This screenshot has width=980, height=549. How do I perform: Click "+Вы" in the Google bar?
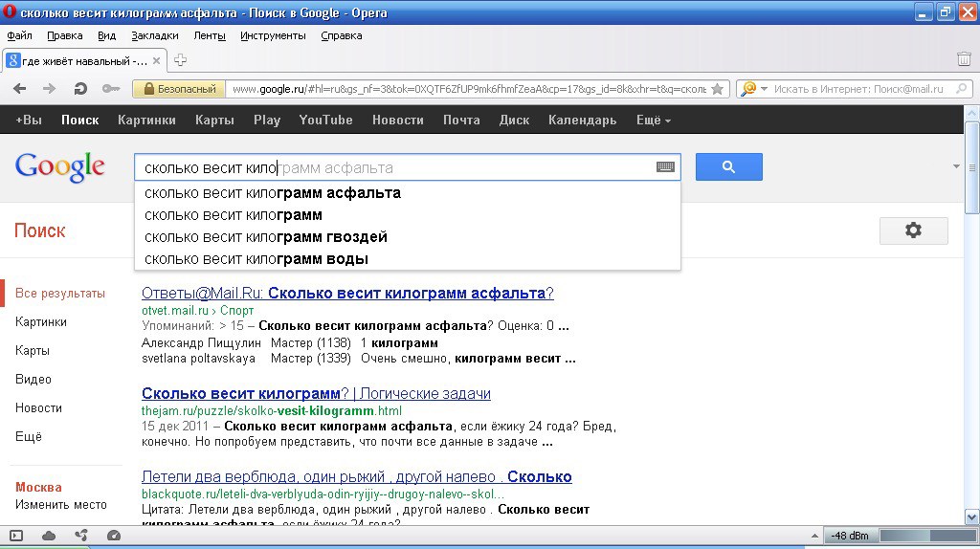[x=28, y=120]
